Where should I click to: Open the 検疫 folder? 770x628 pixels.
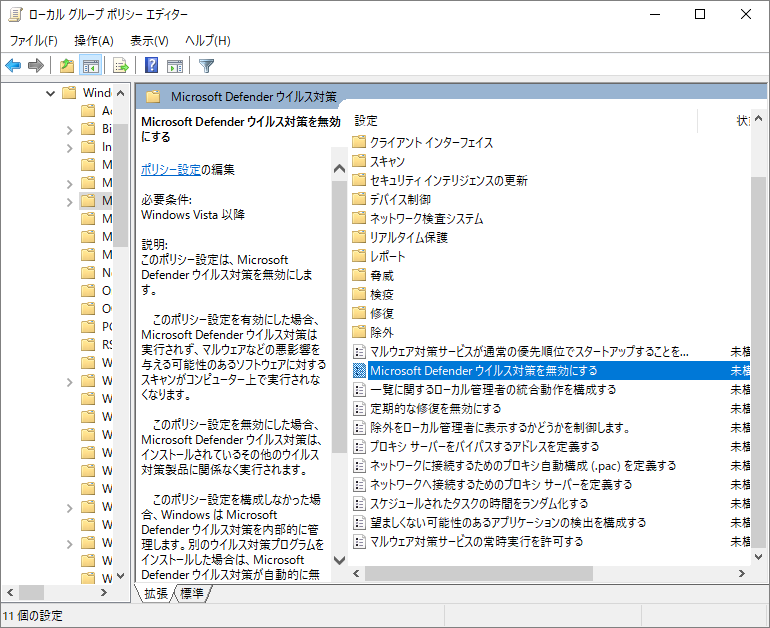point(373,295)
